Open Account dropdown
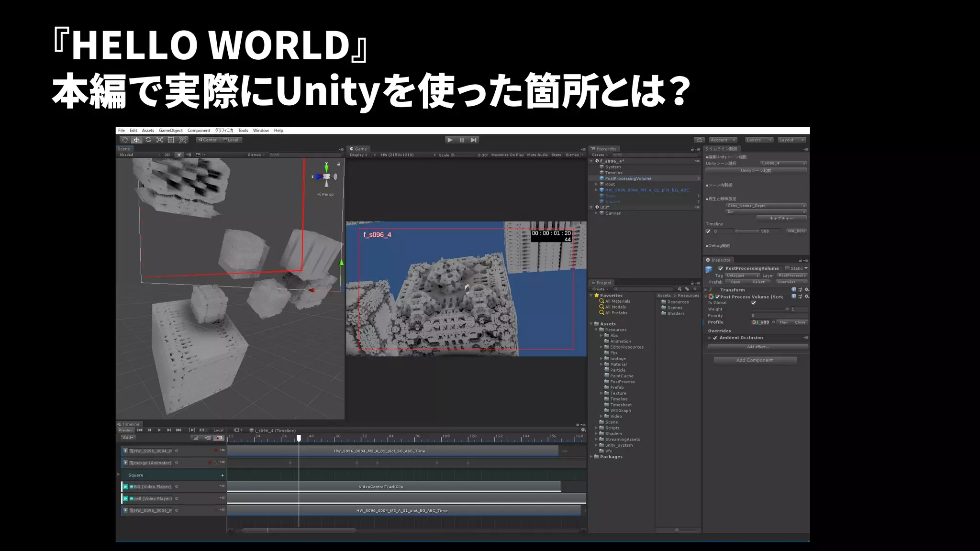 (723, 140)
